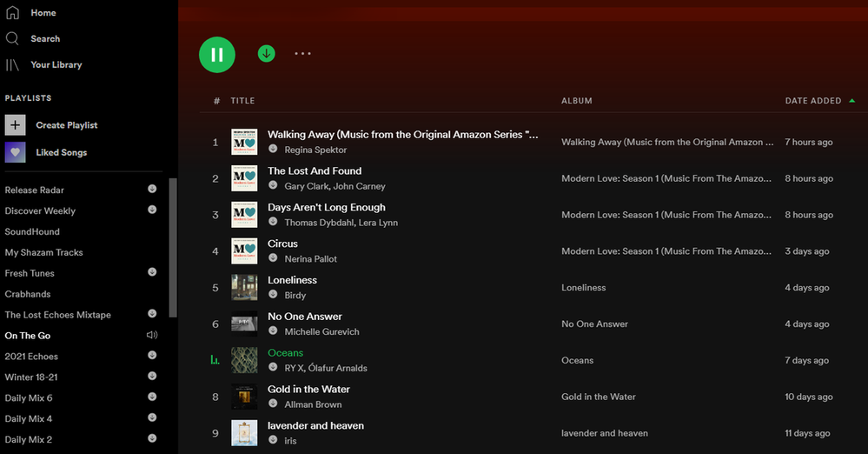Screen dimensions: 868x454
Task: Click downloaded icon next to Discover Weekly
Action: click(x=152, y=210)
